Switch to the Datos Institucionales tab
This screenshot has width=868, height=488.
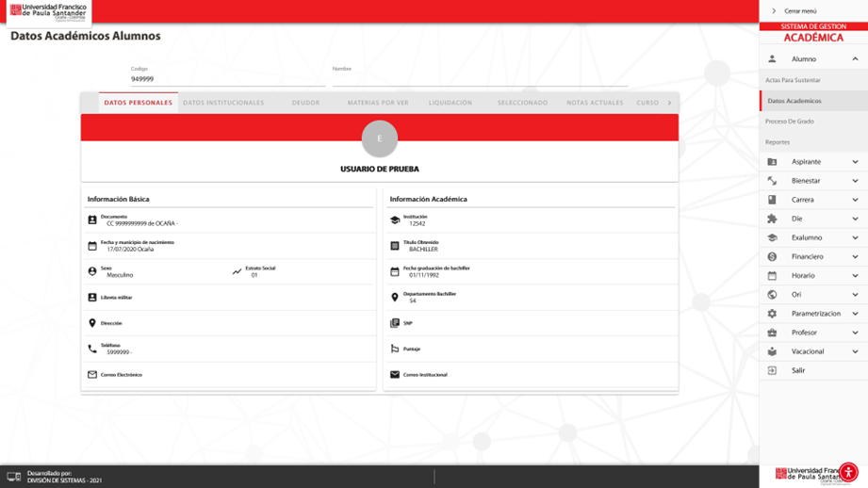[x=223, y=103]
